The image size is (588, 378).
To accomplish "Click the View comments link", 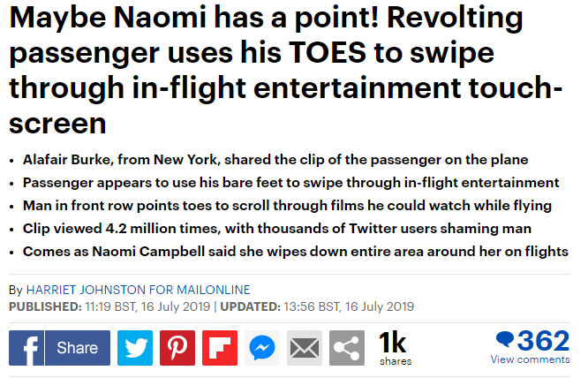I will (x=530, y=359).
